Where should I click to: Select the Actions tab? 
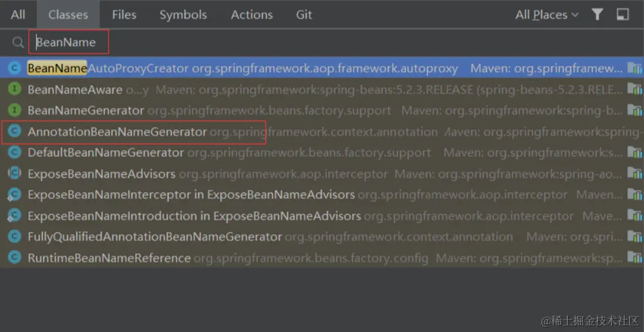click(251, 15)
